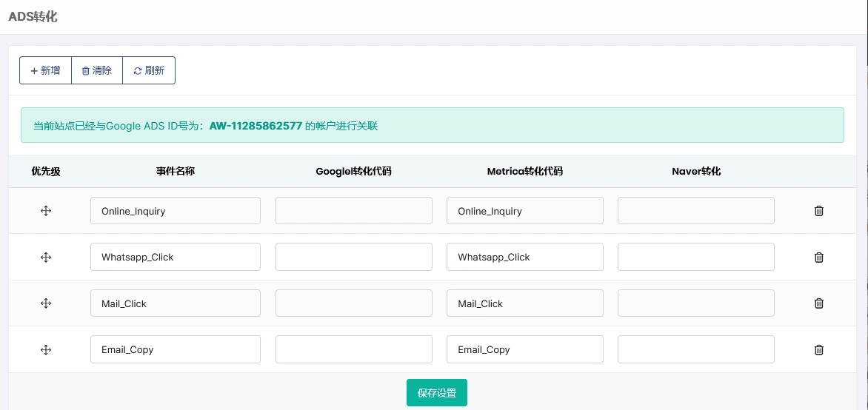868x410 pixels.
Task: Click Google conversion code field for Mail_Click
Action: click(354, 303)
